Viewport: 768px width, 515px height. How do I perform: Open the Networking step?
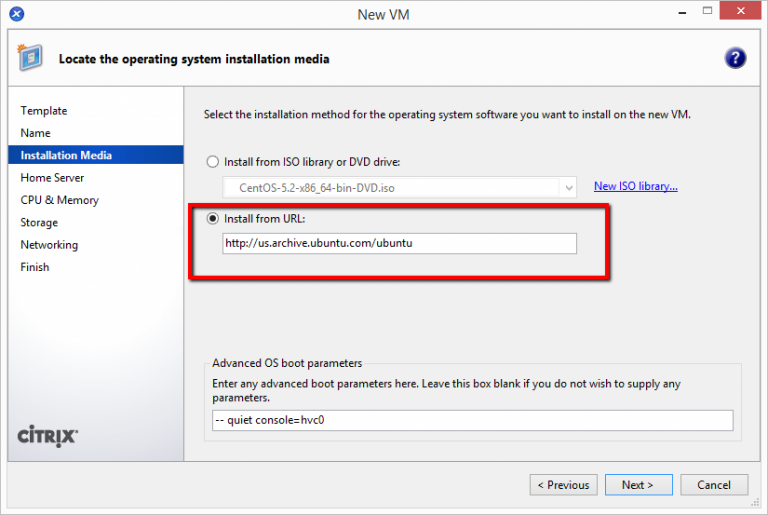pos(49,245)
